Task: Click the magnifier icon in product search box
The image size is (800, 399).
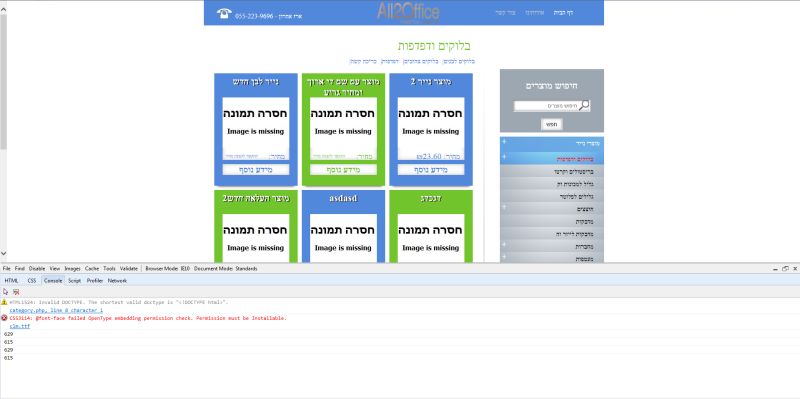Action: click(x=585, y=106)
